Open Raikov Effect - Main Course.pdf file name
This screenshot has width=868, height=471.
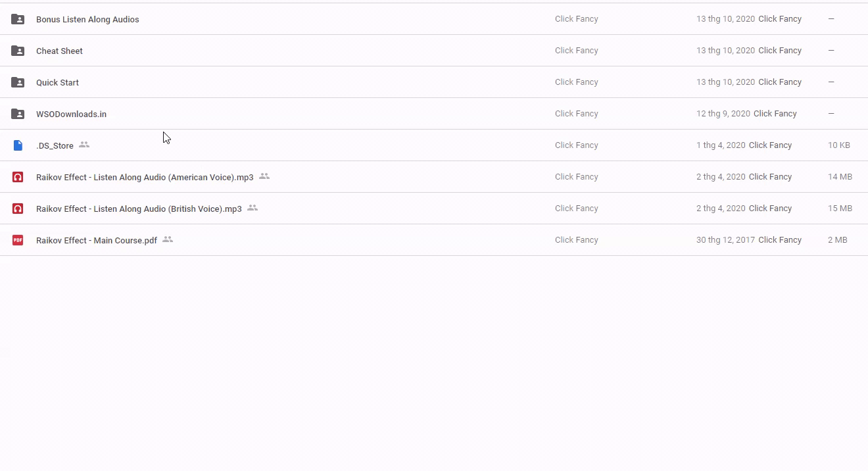pos(97,241)
